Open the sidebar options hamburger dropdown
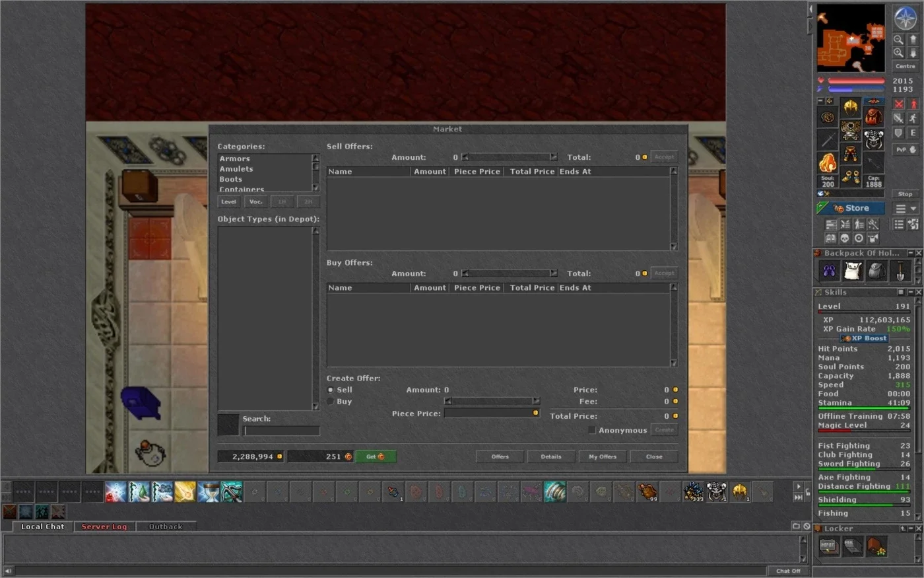This screenshot has height=578, width=924. (906, 209)
